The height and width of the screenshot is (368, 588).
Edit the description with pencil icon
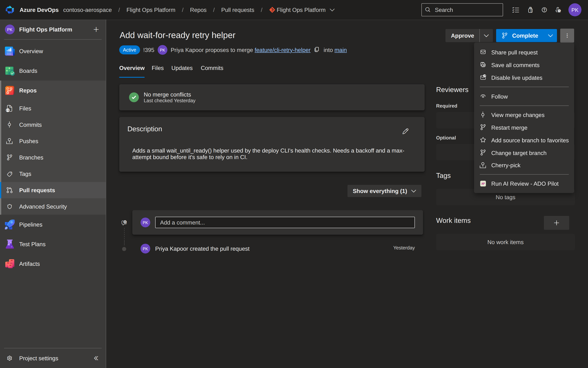(x=405, y=131)
